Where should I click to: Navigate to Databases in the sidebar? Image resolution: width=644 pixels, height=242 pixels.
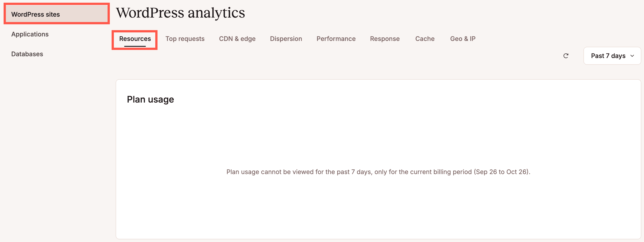(27, 54)
